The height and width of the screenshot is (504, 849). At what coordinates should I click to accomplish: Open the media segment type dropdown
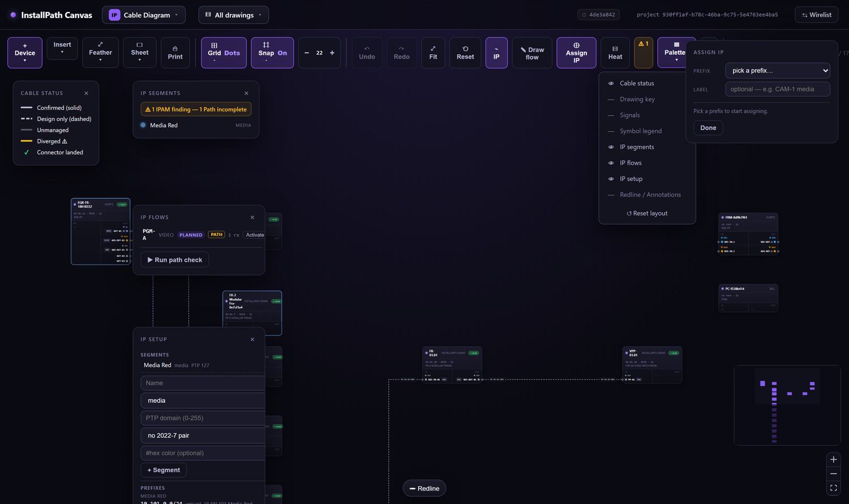tap(203, 400)
